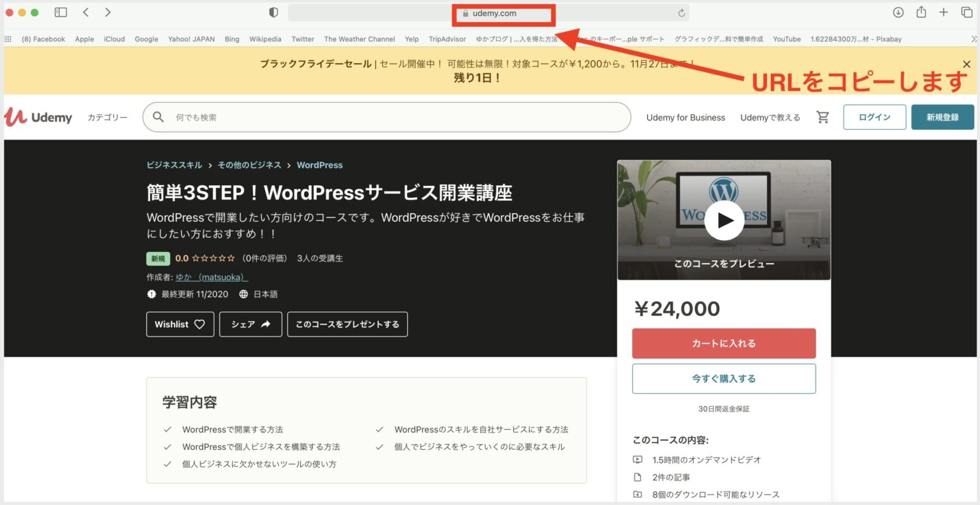Click 2件の記事 text
The image size is (980, 505).
[x=671, y=477]
